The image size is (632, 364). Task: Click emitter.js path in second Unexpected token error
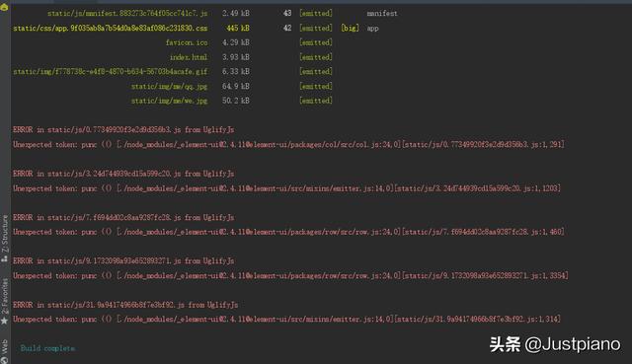click(255, 188)
